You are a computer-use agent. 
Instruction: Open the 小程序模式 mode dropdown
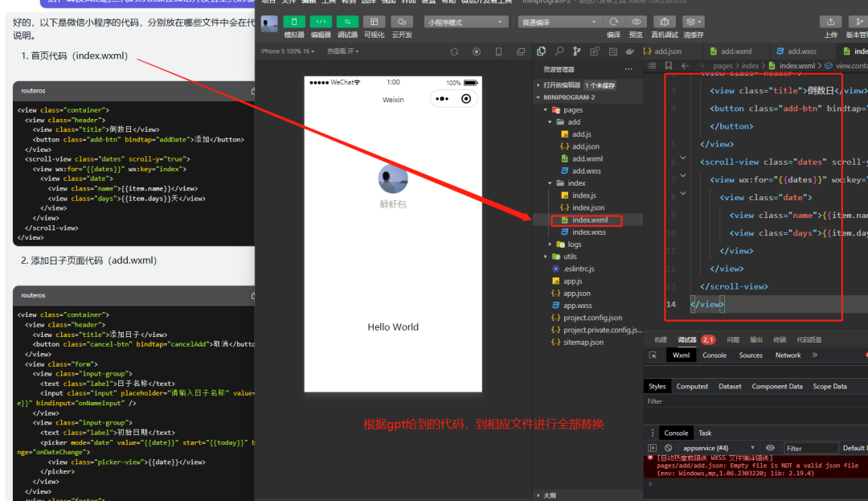tap(465, 23)
